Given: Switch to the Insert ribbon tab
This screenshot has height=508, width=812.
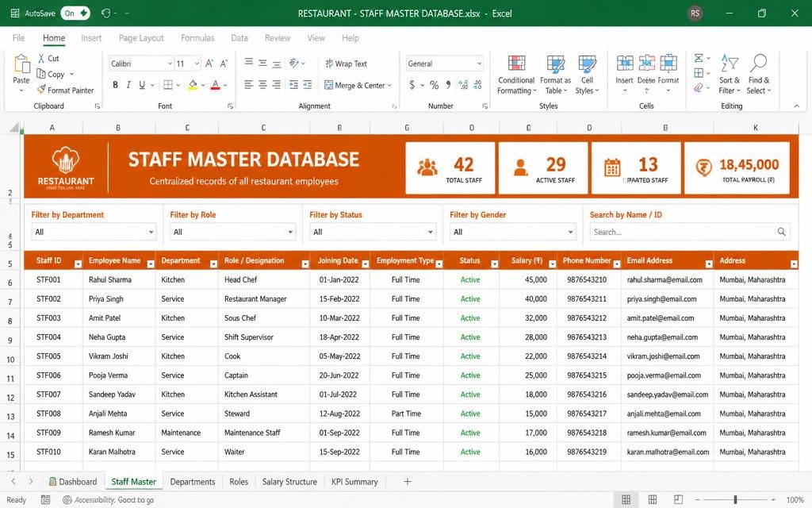Looking at the screenshot, I should tap(91, 38).
